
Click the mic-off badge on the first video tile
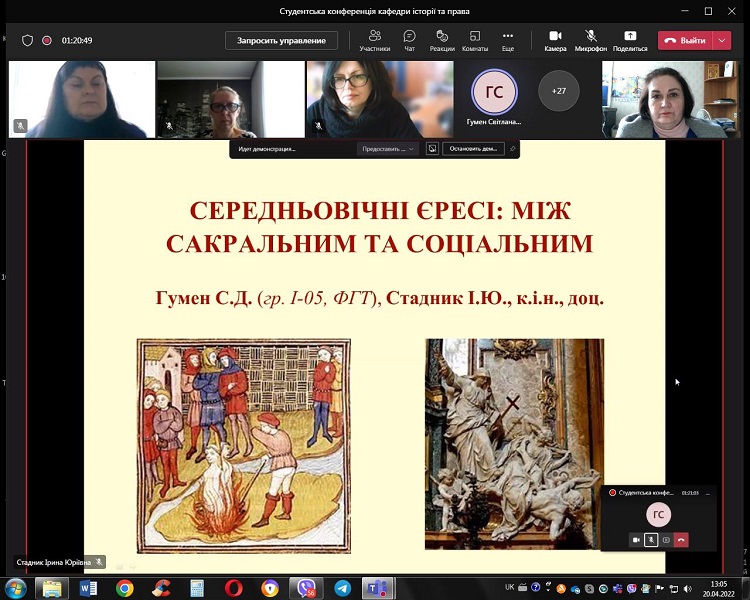(21, 126)
